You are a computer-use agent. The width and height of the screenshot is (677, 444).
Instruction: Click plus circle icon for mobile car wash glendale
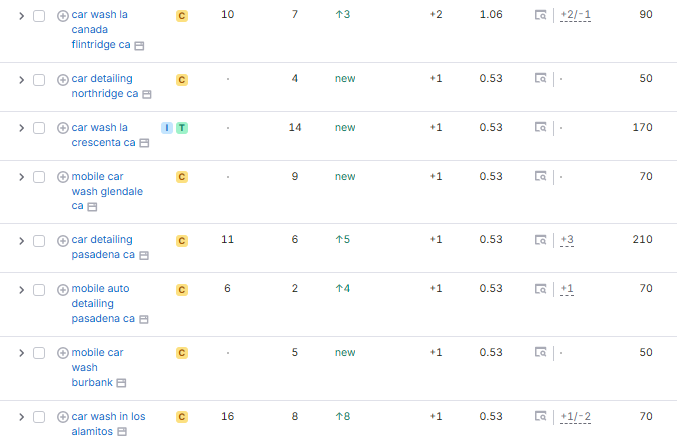[x=63, y=177]
